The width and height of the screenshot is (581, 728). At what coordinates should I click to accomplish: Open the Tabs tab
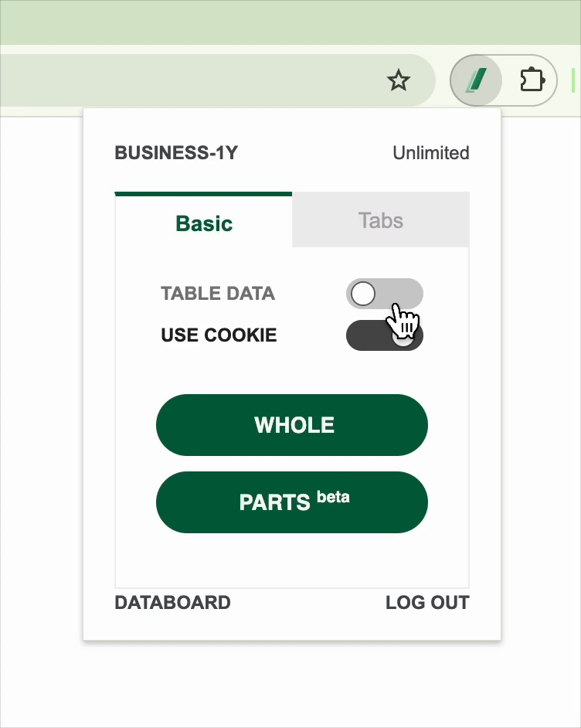[380, 220]
